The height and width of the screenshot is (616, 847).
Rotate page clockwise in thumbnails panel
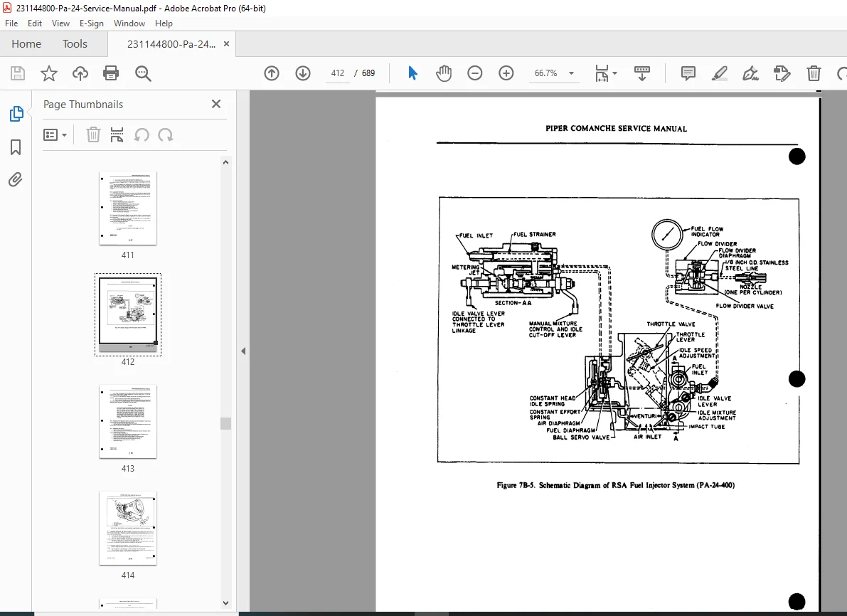tap(165, 134)
